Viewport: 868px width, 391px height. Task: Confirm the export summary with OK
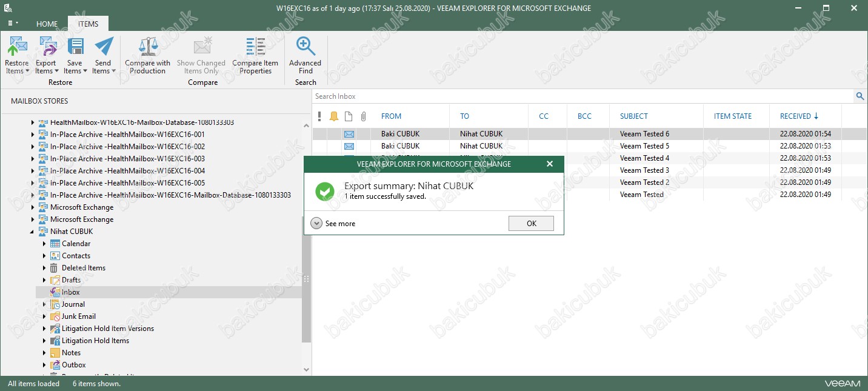(532, 224)
